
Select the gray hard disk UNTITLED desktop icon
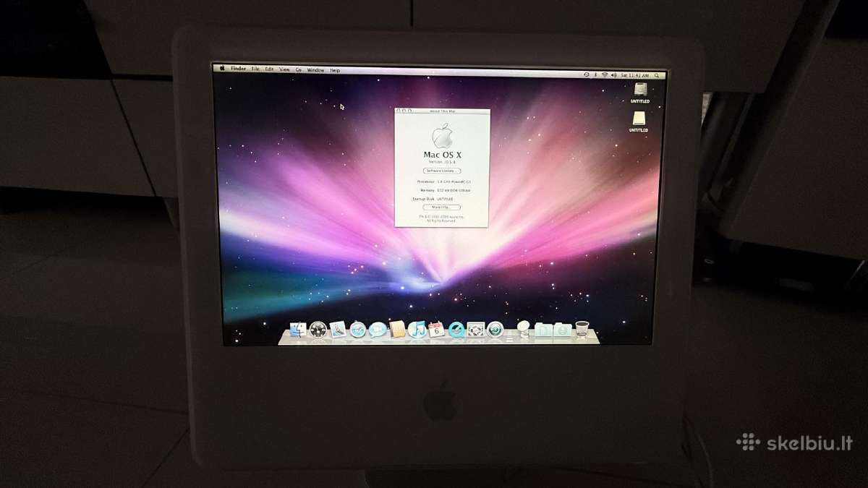(640, 90)
